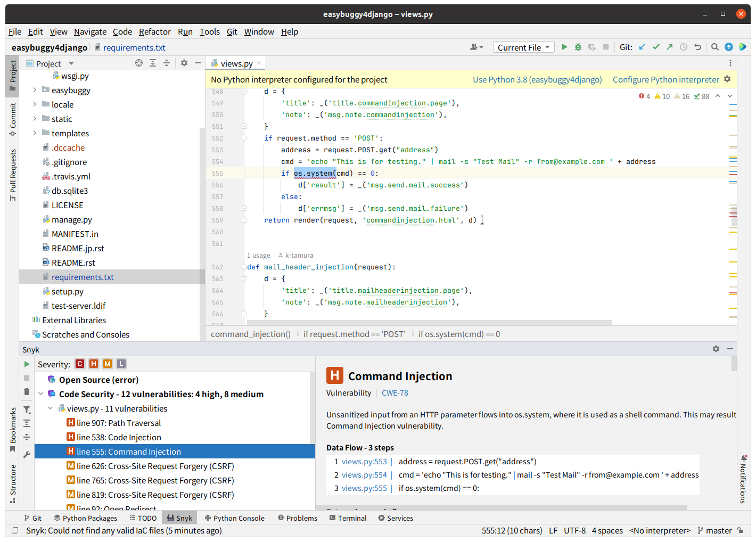Screen dimensions: 756x542
Task: Collapse the Code Security vulnerabilities node
Action: click(x=41, y=394)
